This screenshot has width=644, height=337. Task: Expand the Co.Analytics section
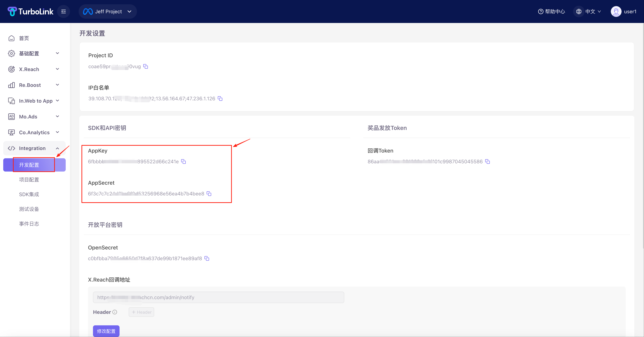click(34, 132)
